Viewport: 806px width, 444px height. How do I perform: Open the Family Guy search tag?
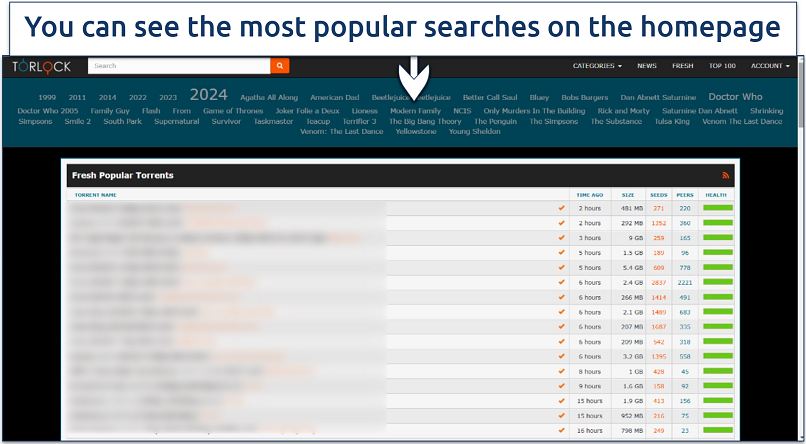coord(110,110)
